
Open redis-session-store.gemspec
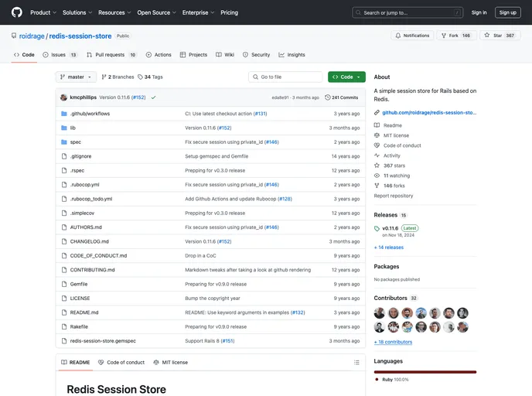103,341
